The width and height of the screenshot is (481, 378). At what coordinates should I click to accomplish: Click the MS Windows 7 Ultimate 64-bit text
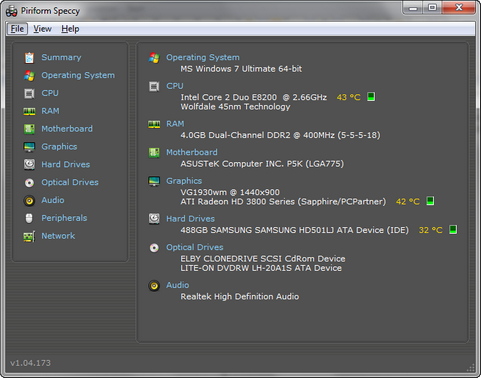tap(241, 69)
